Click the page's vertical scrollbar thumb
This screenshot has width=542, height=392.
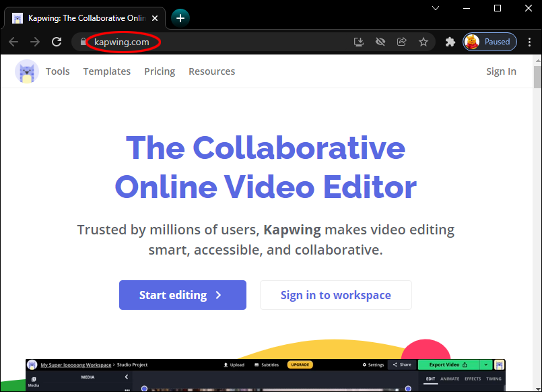537,77
